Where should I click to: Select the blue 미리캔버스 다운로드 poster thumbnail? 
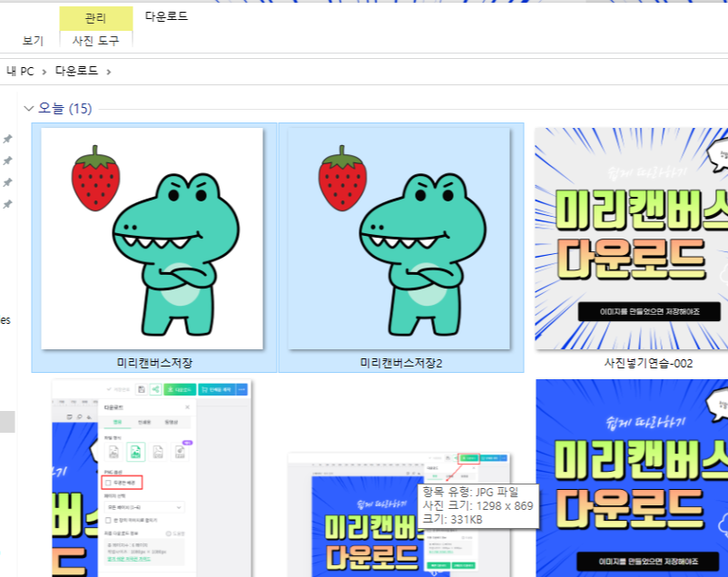pos(632,478)
